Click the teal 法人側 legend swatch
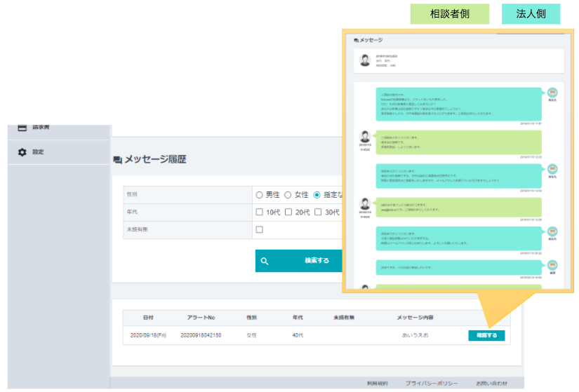The image size is (579, 392). point(531,14)
